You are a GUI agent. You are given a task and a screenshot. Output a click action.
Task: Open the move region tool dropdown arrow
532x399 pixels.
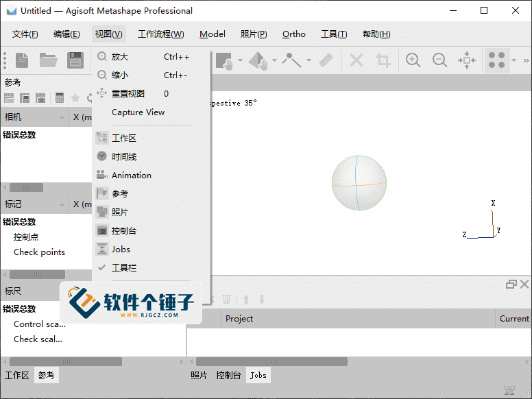(274, 60)
